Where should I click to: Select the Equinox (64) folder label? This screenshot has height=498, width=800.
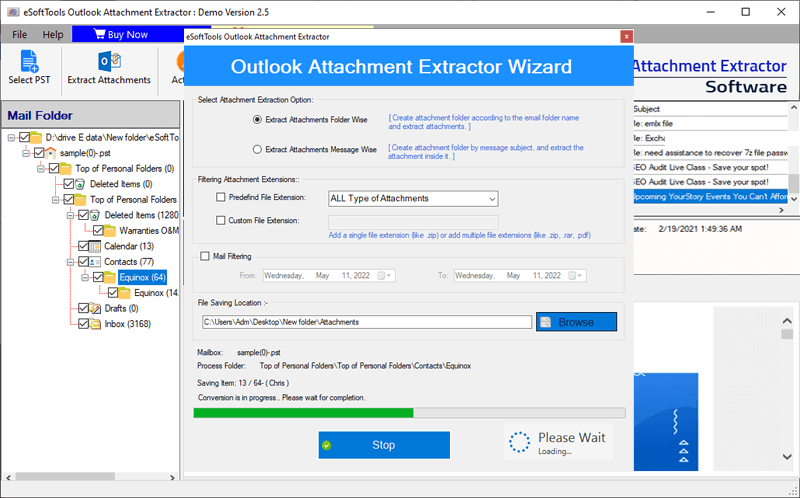tap(142, 277)
